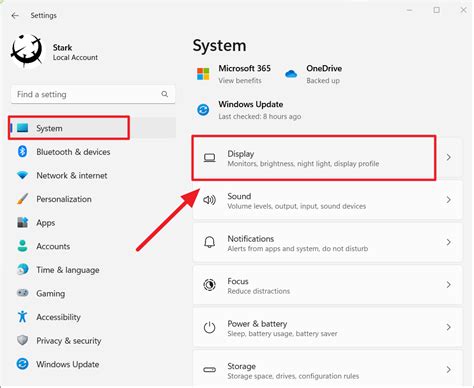Maximize the Settings window
The width and height of the screenshot is (474, 388).
click(436, 10)
